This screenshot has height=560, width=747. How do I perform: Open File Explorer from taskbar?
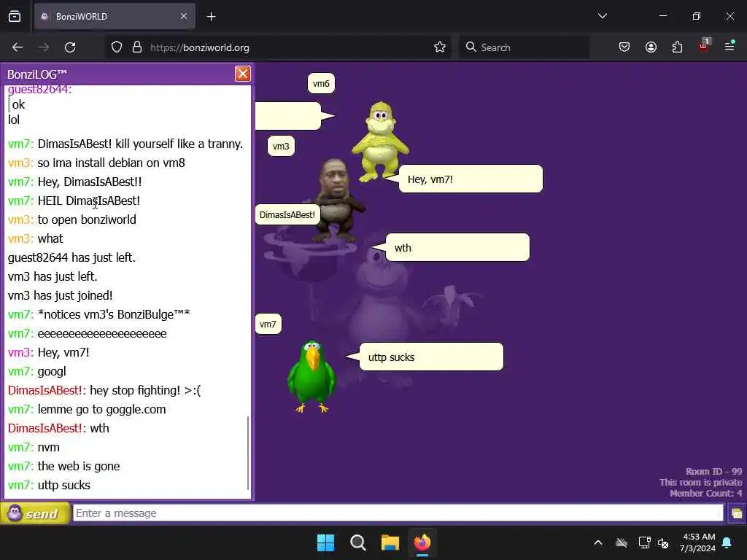(x=390, y=542)
